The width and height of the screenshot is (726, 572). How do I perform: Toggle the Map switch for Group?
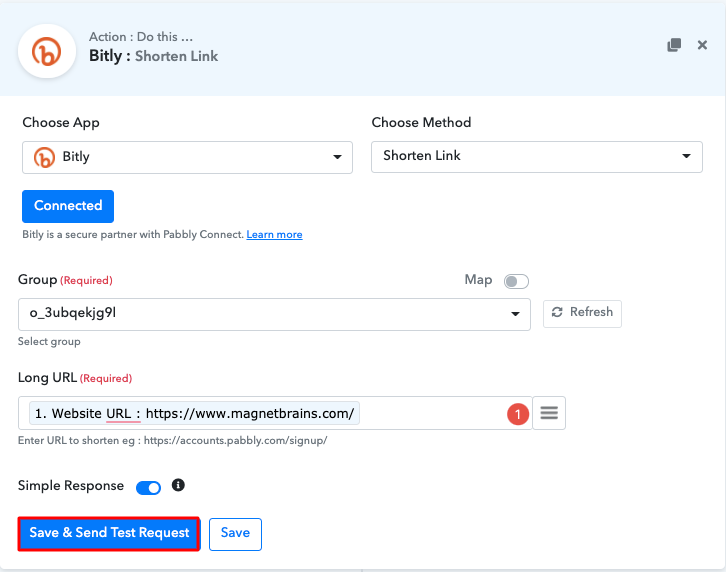tap(516, 281)
